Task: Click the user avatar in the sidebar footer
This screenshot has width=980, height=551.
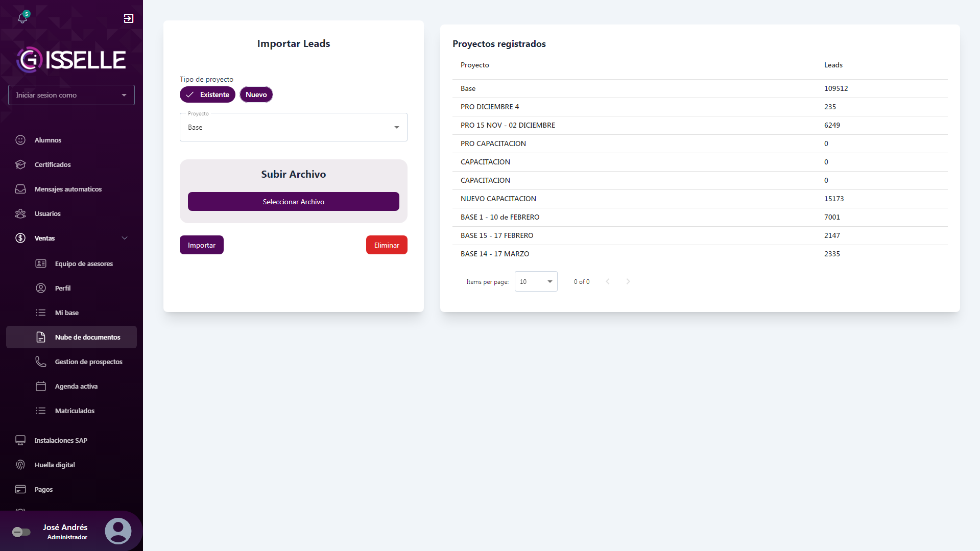Action: pos(118,531)
